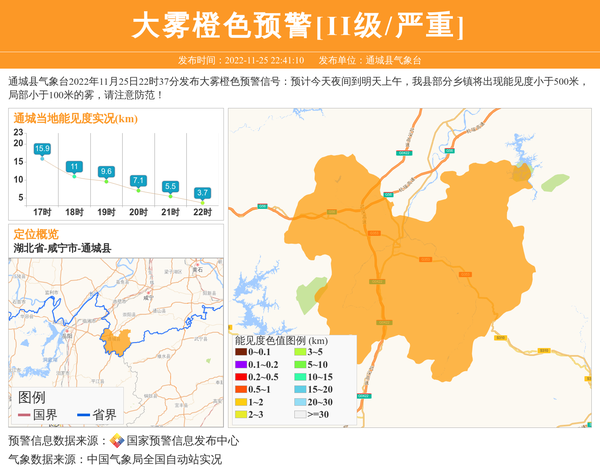Click the 15.9 km data label at 17时
Image resolution: width=600 pixels, height=471 pixels.
pos(42,149)
